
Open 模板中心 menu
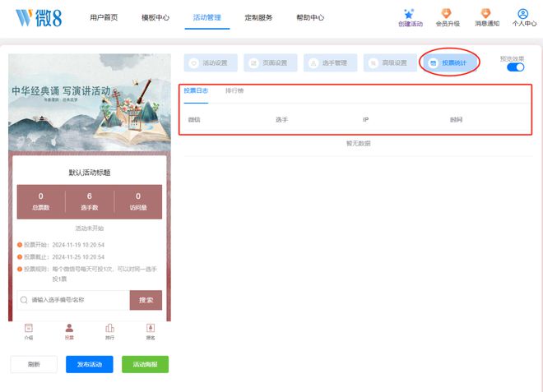click(x=155, y=17)
